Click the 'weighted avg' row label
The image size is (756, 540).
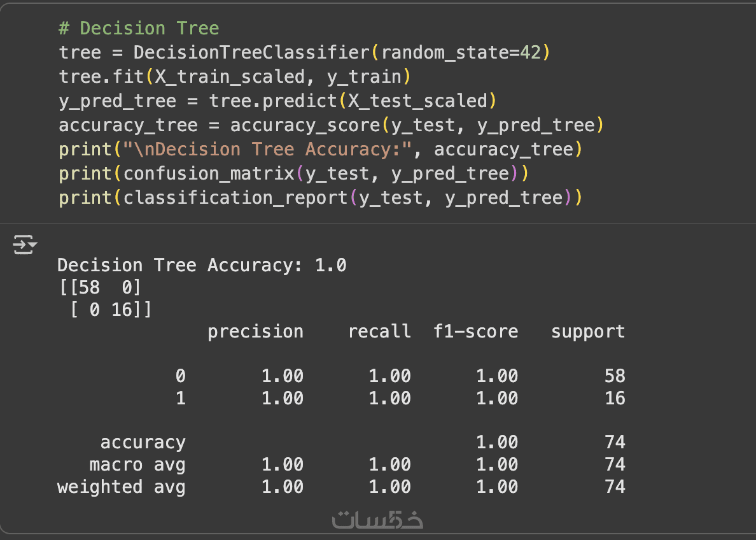pos(121,487)
